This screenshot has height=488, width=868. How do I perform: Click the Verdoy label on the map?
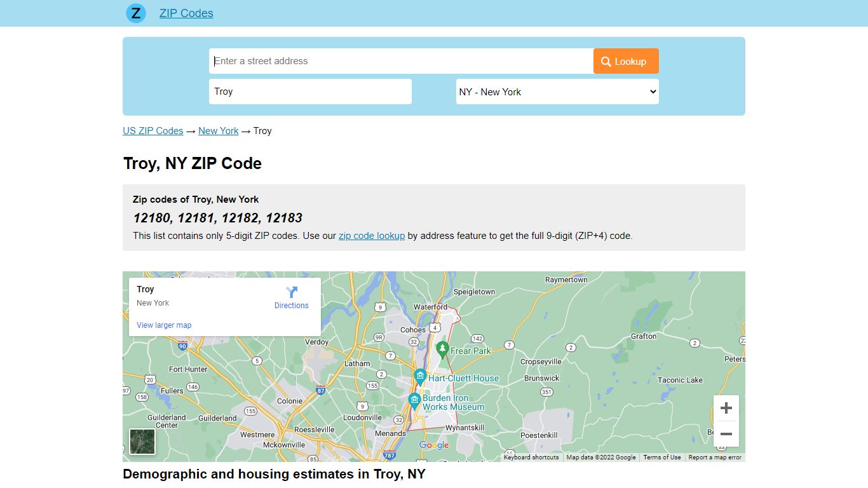point(317,342)
